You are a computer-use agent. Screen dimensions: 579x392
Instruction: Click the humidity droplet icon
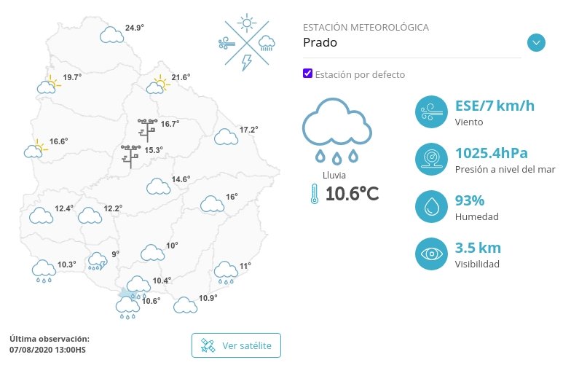(x=430, y=206)
